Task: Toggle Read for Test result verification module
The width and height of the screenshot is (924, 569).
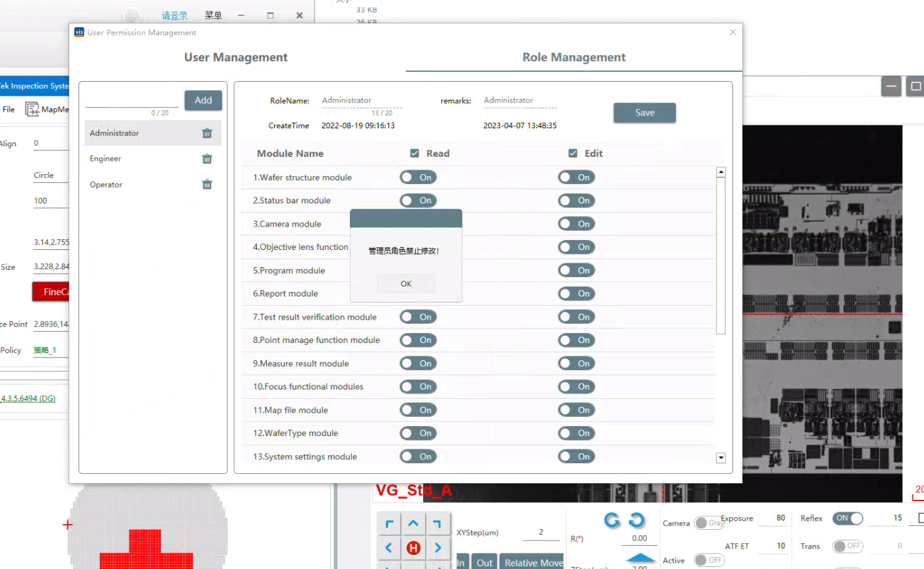Action: [x=418, y=317]
